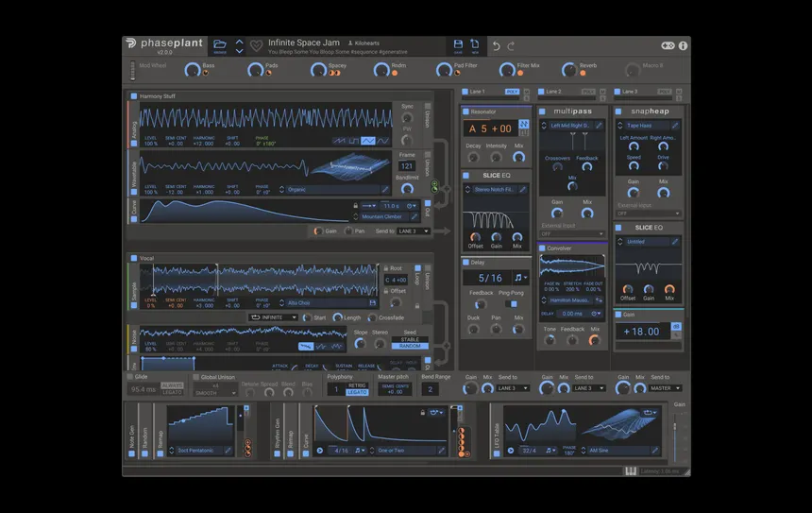Click the redo arrow icon
This screenshot has width=812, height=513.
[512, 45]
